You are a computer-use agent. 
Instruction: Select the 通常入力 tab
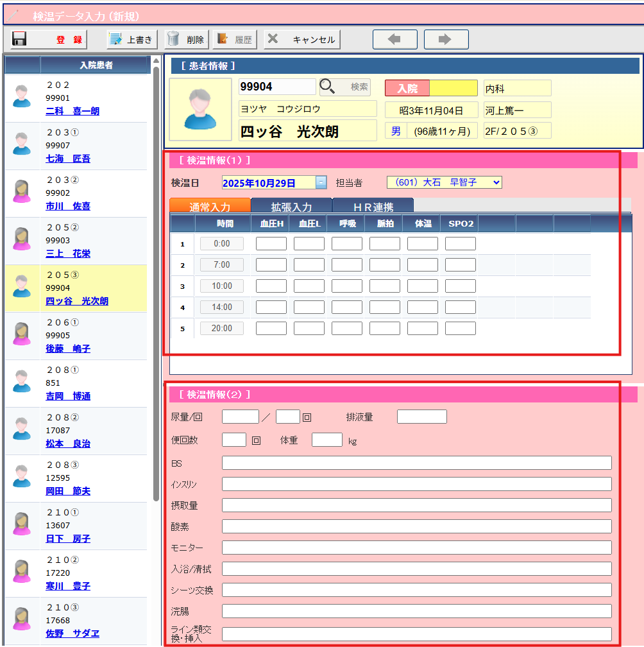coord(210,207)
